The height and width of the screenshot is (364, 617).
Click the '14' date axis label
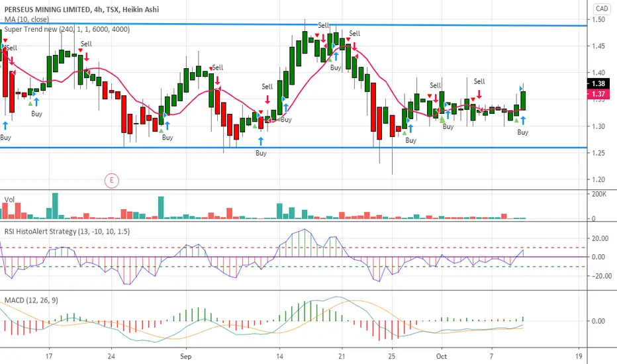(x=279, y=356)
